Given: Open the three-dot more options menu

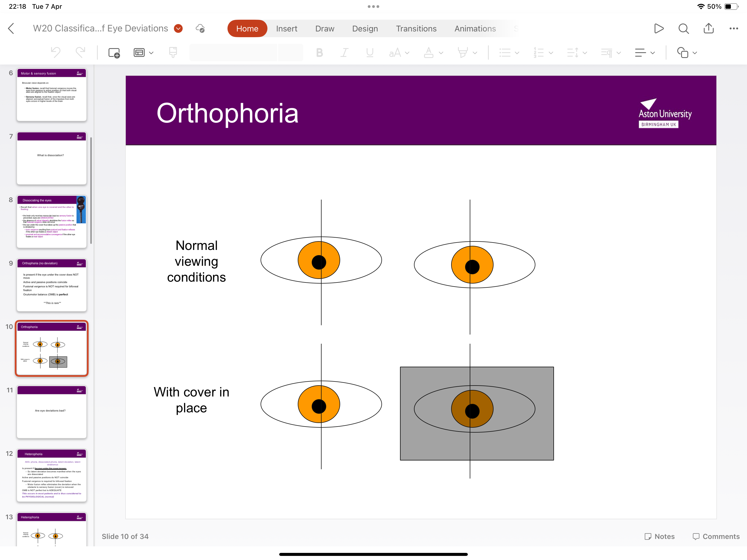Looking at the screenshot, I should [734, 28].
